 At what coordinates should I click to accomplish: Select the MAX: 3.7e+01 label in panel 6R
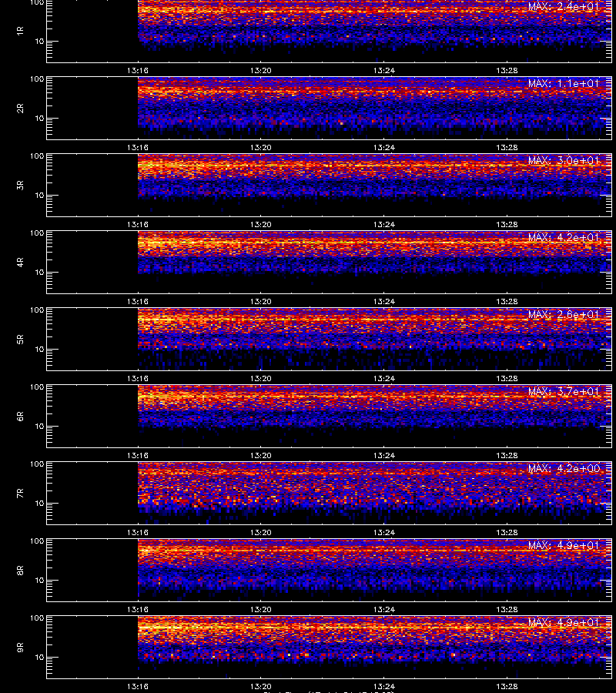click(564, 392)
